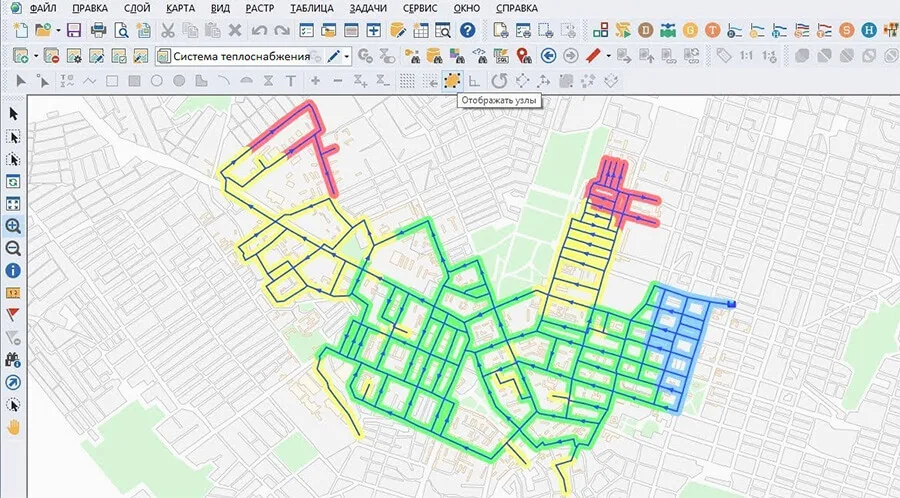Image resolution: width=900 pixels, height=498 pixels.
Task: Click the Remove layer icon
Action: [51, 56]
